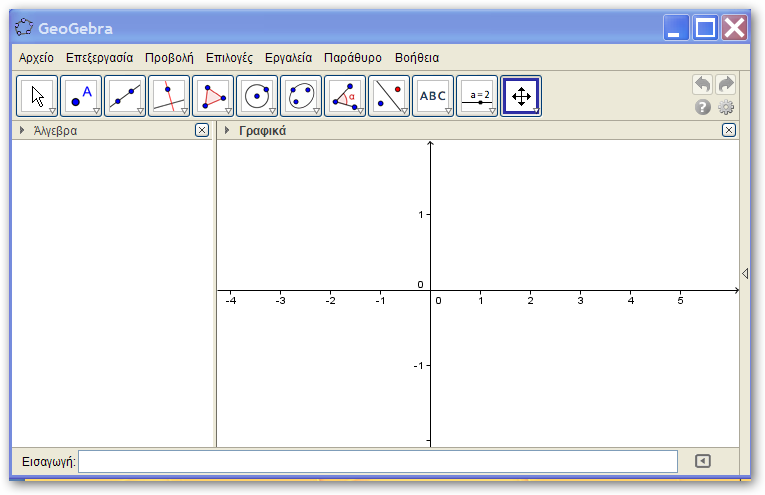Click the Εισαγωγή input field
Screen dimensions: 765x495
(378, 461)
